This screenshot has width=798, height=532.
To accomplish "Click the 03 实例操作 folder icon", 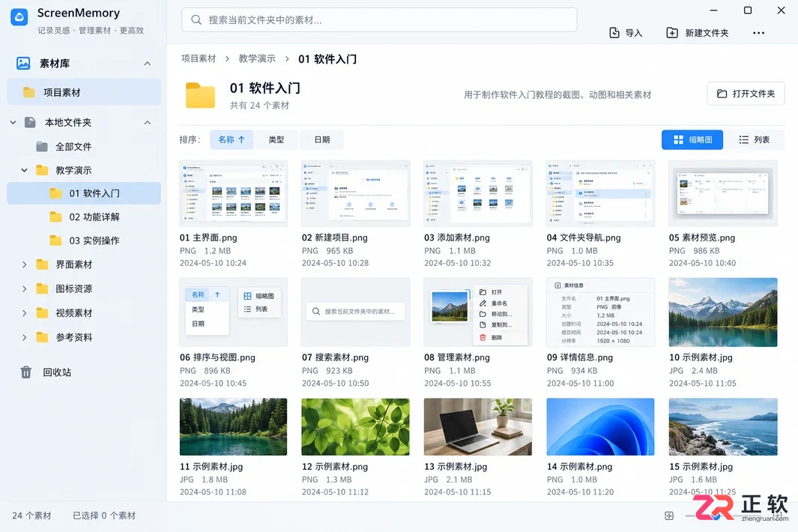I will (x=55, y=241).
